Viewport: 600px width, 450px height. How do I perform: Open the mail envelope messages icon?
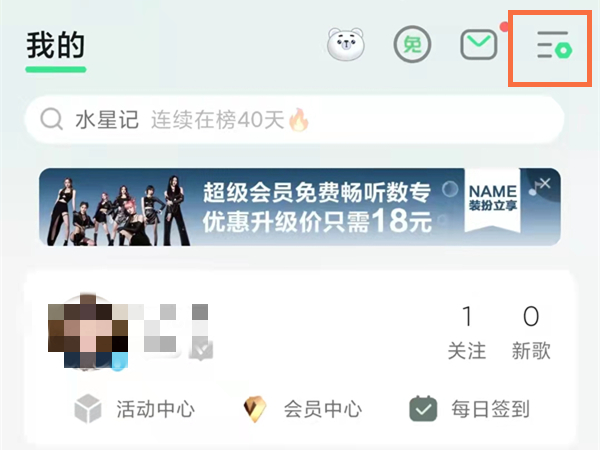(479, 45)
